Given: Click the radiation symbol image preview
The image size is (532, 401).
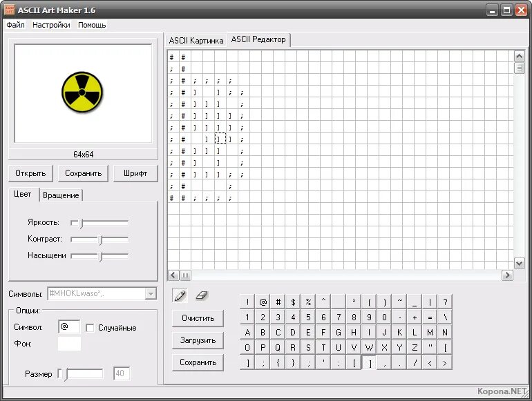Looking at the screenshot, I should click(x=82, y=92).
